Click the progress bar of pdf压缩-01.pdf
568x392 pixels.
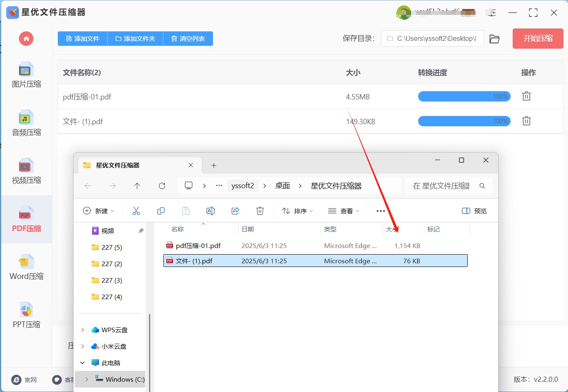[x=464, y=96]
